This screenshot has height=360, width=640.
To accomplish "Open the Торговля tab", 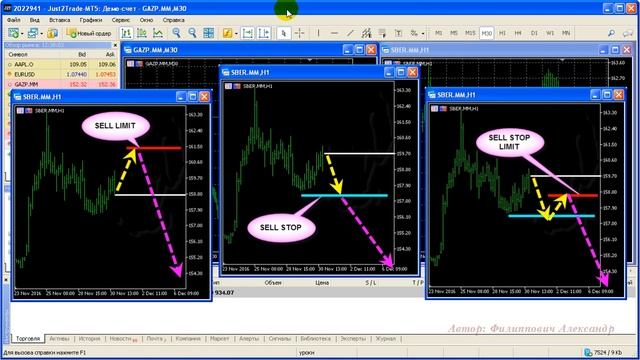I will point(28,338).
